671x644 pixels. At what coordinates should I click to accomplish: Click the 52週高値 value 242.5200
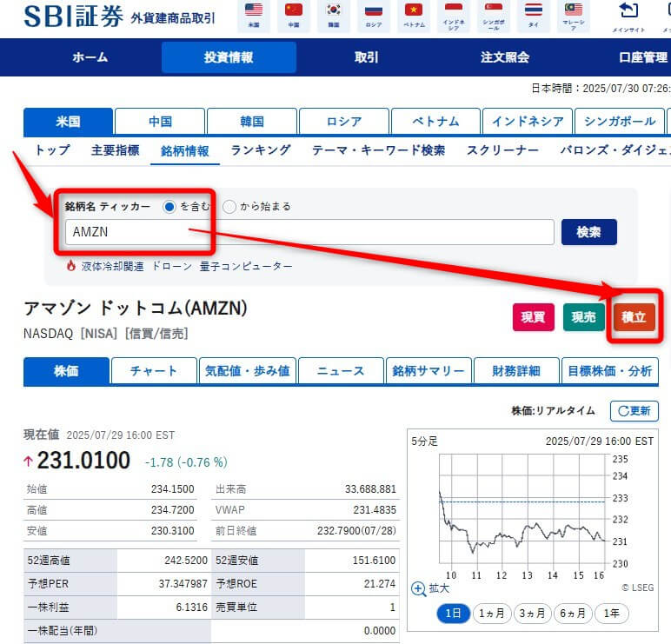(186, 560)
